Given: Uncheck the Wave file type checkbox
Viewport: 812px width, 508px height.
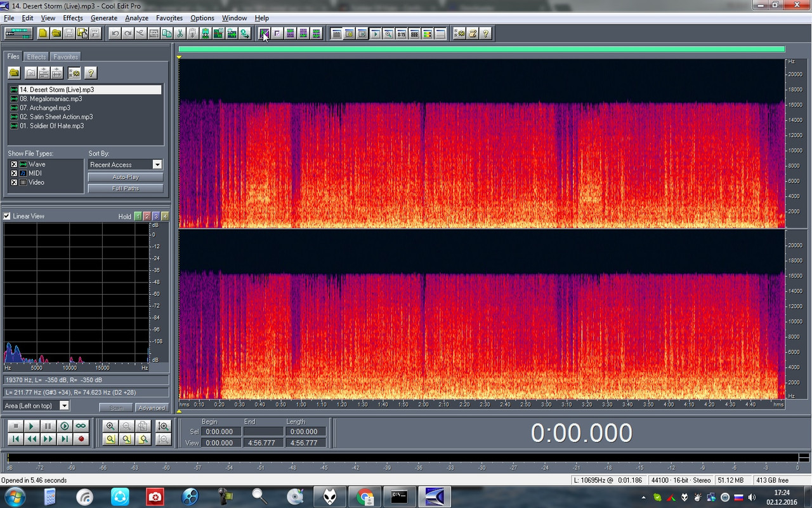Looking at the screenshot, I should pos(14,164).
